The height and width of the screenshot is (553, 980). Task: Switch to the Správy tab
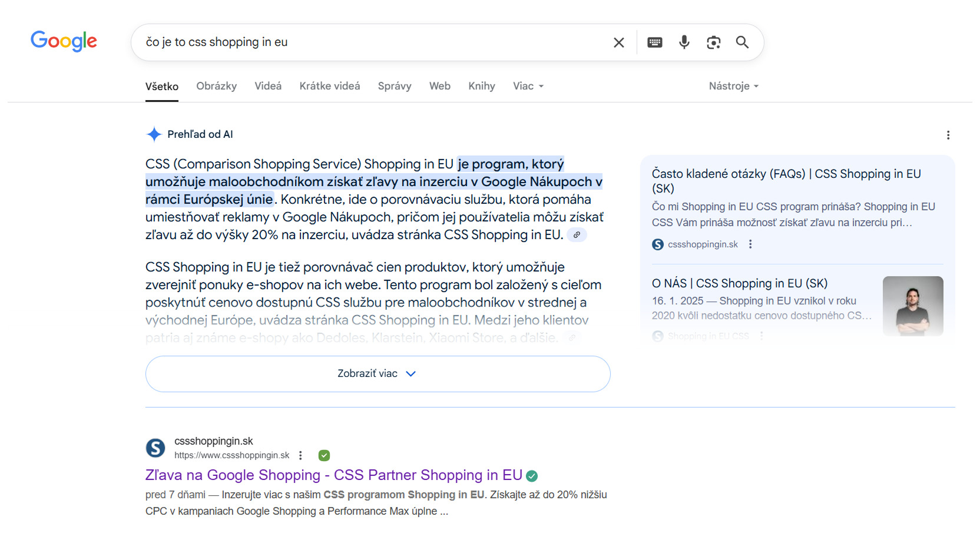(394, 86)
